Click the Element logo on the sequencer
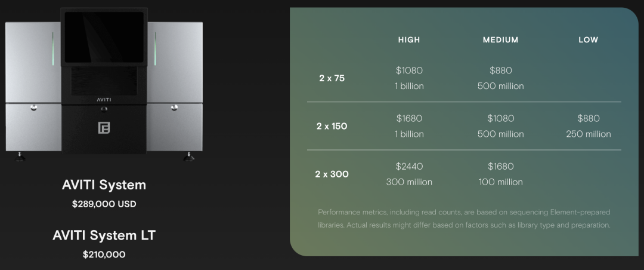644x270 pixels. (104, 128)
